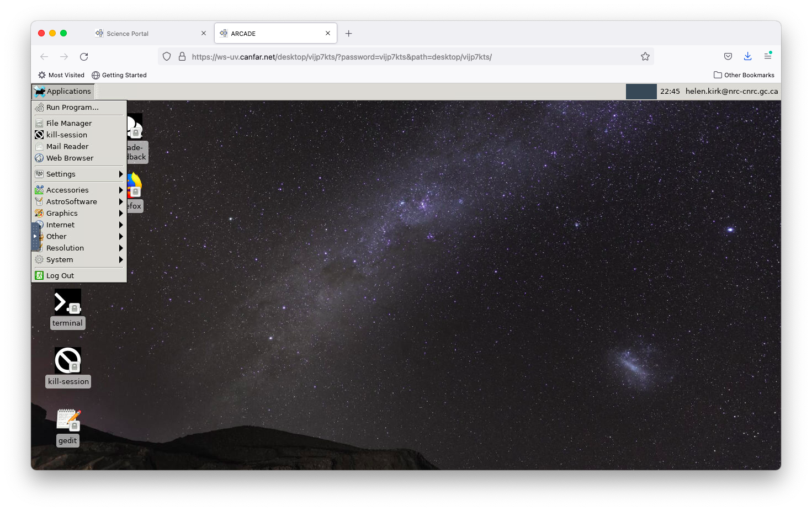Image resolution: width=812 pixels, height=511 pixels.
Task: Expand the Resolution submenu
Action: click(78, 248)
